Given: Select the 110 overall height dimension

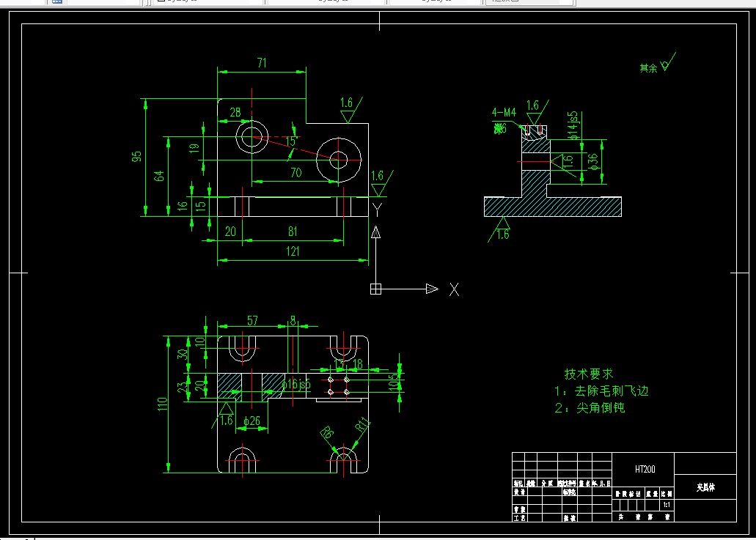Looking at the screenshot, I should point(163,404).
